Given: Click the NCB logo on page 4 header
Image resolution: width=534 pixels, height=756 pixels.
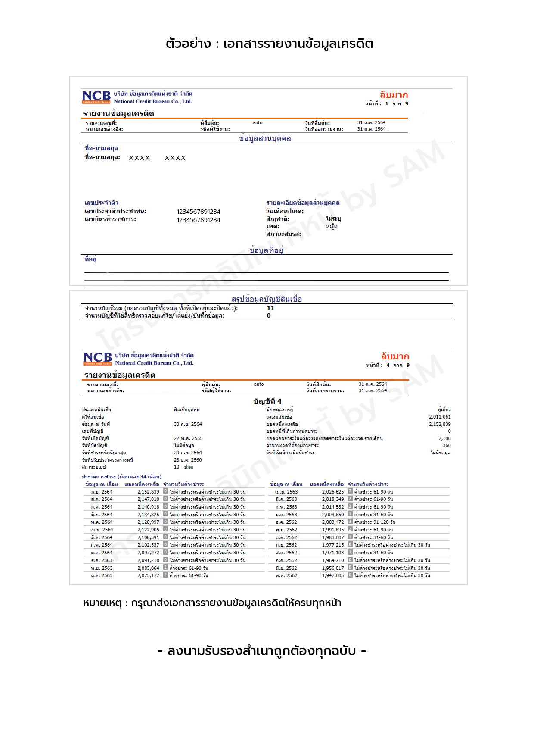Looking at the screenshot, I should pos(97,359).
